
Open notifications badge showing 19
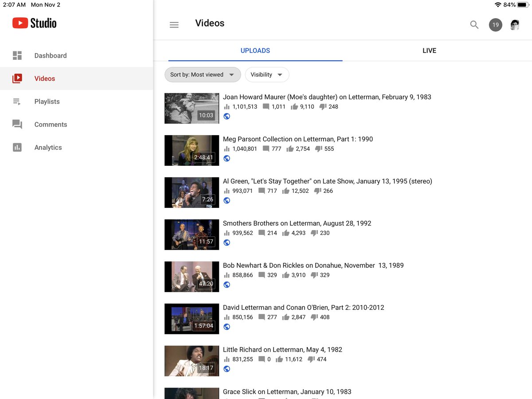coord(495,25)
